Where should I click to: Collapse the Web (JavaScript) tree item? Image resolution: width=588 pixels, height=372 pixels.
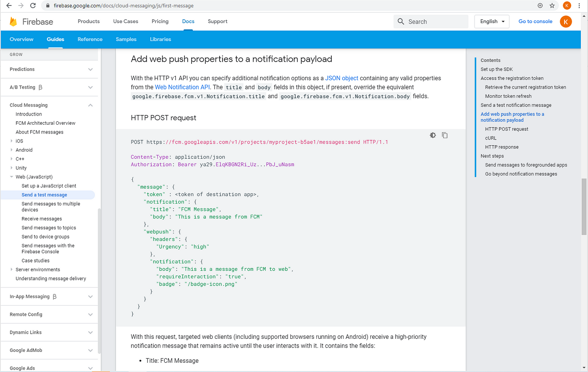coord(11,177)
